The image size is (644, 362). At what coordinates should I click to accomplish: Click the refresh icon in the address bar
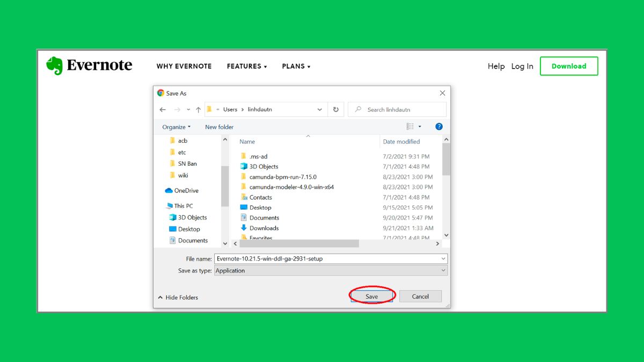coord(335,109)
